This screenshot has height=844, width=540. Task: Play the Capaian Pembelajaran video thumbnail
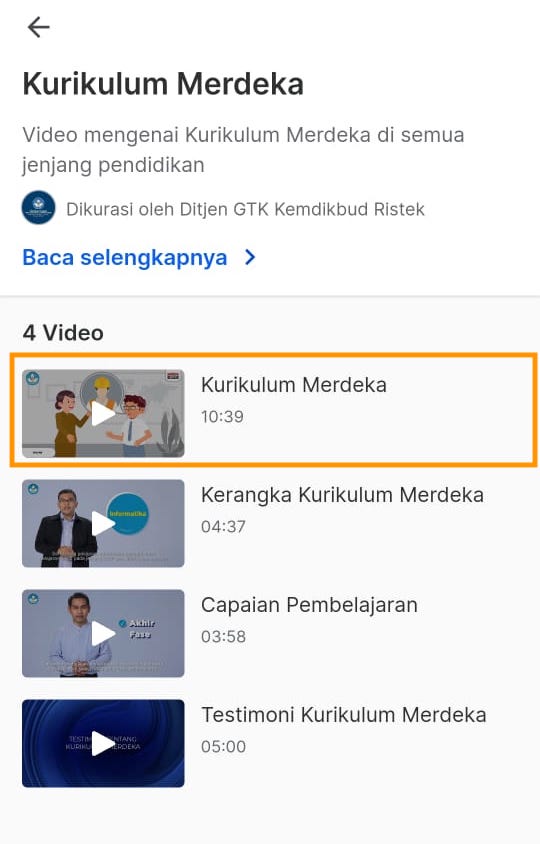click(103, 634)
